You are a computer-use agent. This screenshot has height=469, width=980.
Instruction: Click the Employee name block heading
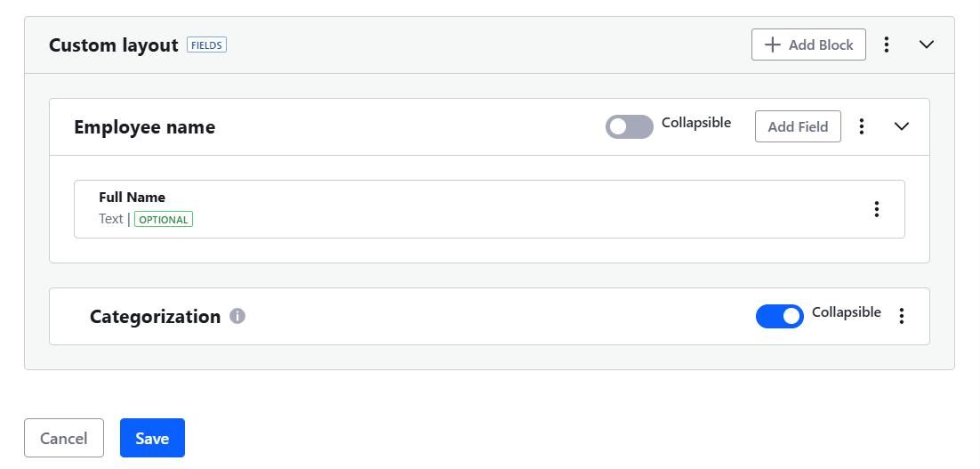(144, 127)
